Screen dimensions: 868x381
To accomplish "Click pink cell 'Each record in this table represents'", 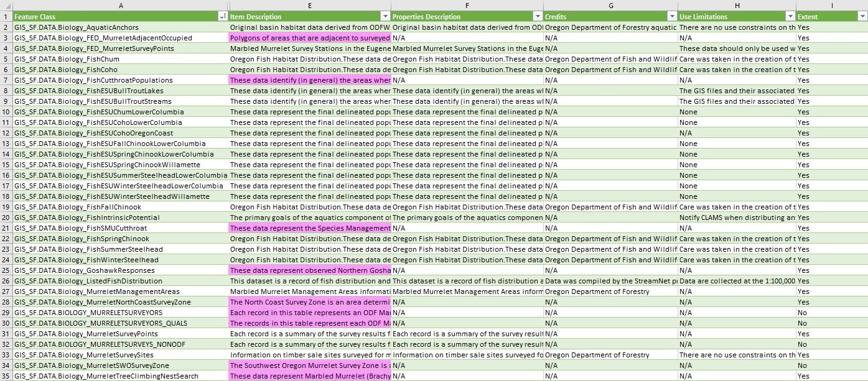I will pyautogui.click(x=310, y=313).
